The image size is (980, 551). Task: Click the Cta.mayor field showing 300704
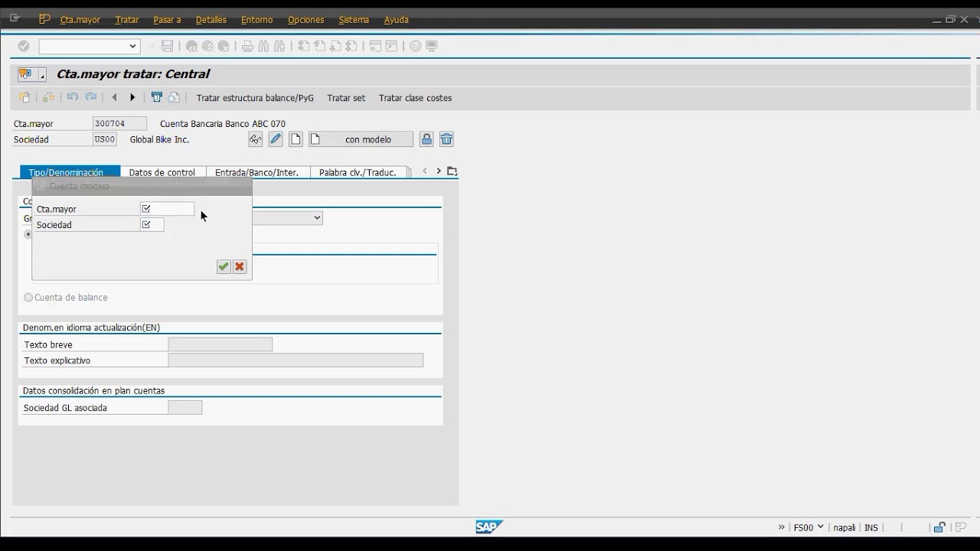pos(119,123)
